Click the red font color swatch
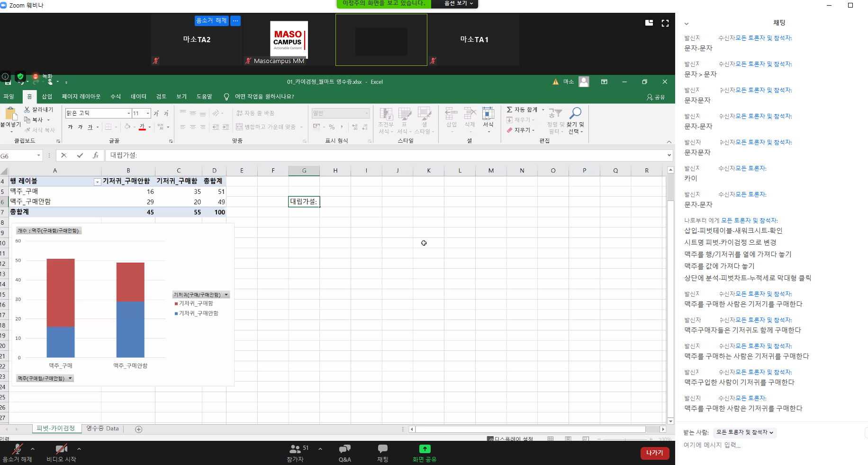Viewport: 868px width, 465px height. click(142, 127)
